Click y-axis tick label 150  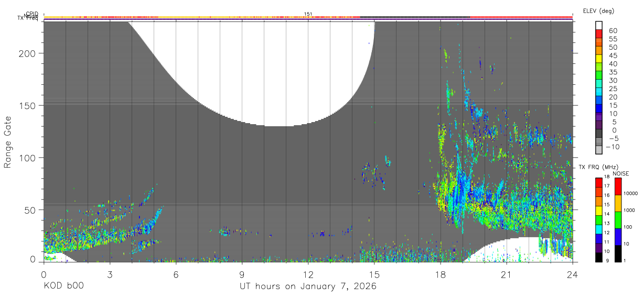point(28,105)
